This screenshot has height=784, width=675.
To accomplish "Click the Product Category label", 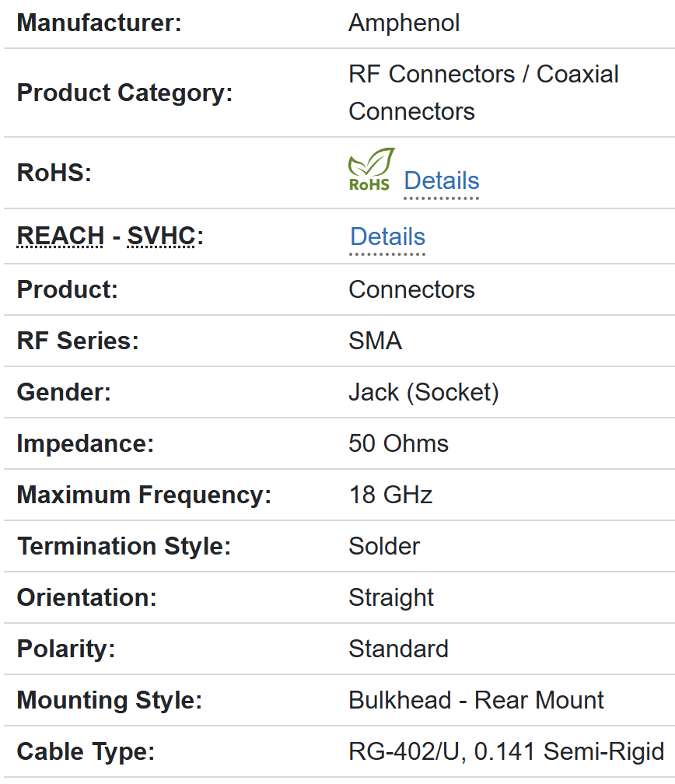I will [124, 93].
